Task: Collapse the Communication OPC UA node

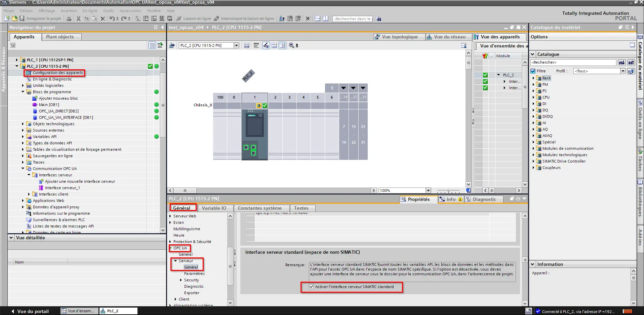Action: pos(23,169)
